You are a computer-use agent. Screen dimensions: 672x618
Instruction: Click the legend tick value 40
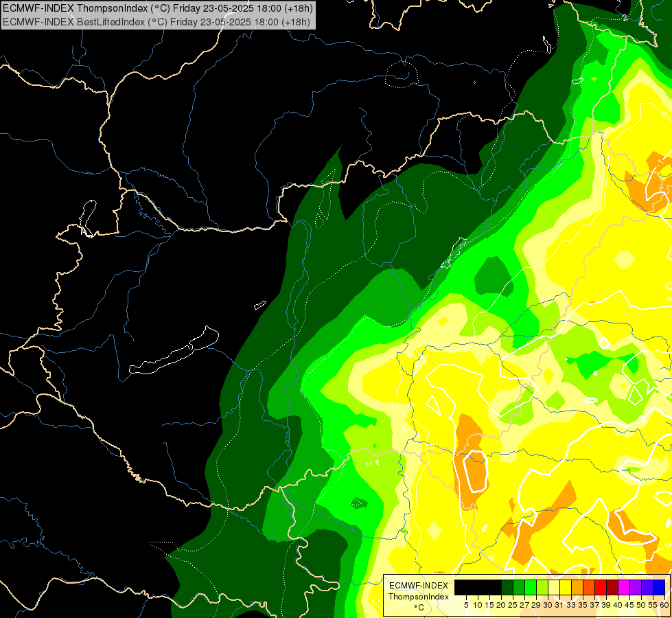pos(618,605)
